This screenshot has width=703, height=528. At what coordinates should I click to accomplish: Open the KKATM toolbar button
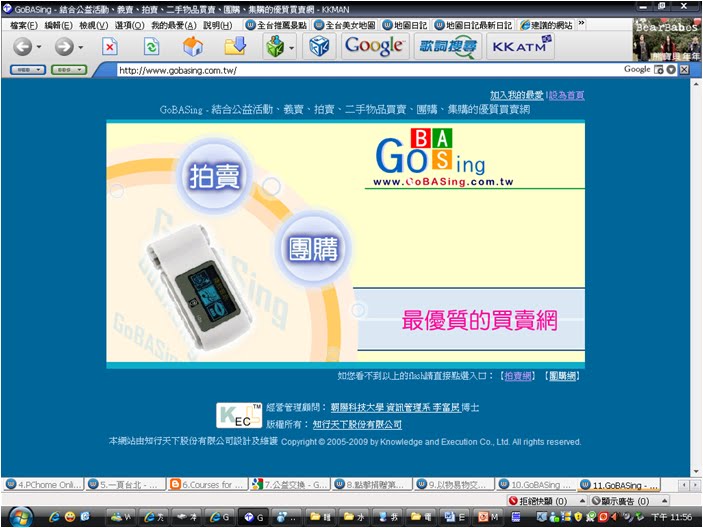[x=521, y=46]
